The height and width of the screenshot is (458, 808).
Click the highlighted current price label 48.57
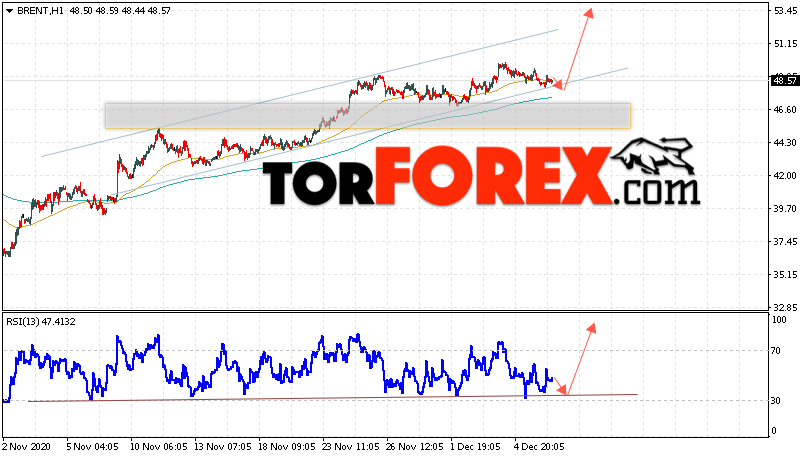click(x=785, y=80)
